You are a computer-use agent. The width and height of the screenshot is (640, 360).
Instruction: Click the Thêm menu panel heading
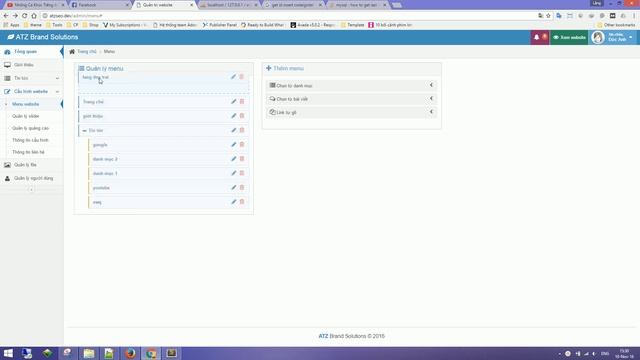click(x=285, y=68)
